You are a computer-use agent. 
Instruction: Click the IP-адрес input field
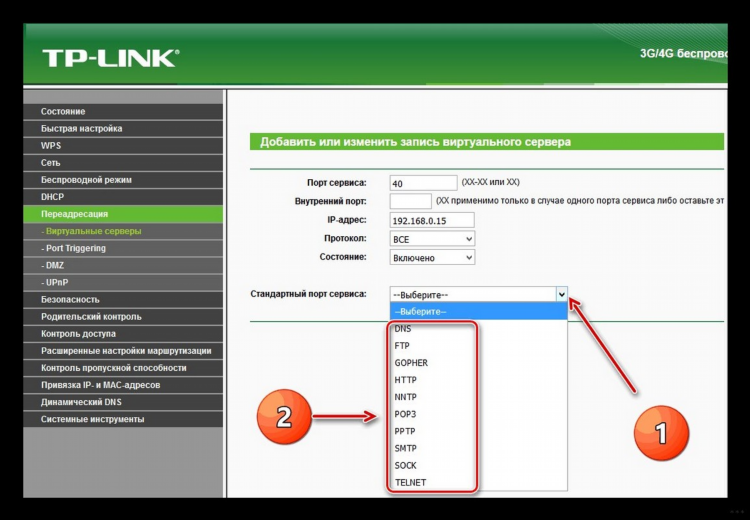click(432, 220)
